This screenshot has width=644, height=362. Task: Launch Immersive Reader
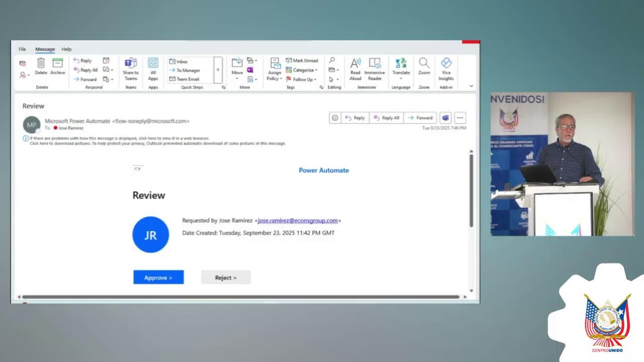[375, 69]
